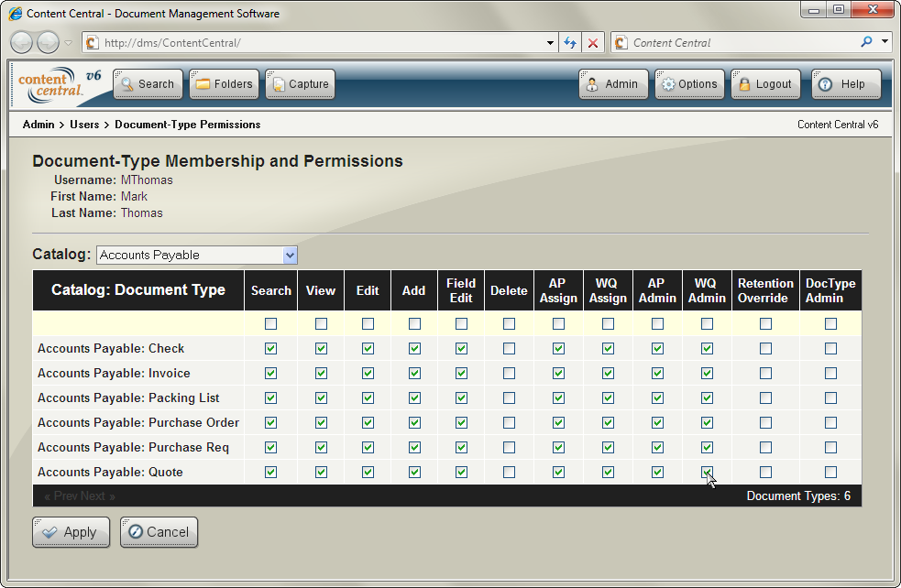Open the Help page

click(846, 84)
